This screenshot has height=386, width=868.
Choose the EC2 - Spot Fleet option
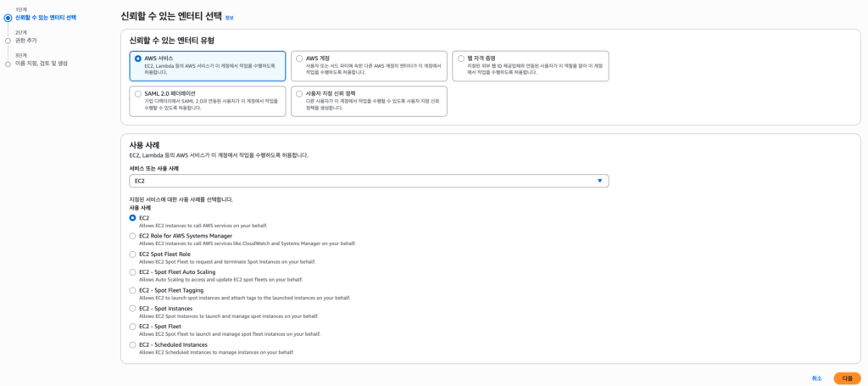pyautogui.click(x=132, y=327)
